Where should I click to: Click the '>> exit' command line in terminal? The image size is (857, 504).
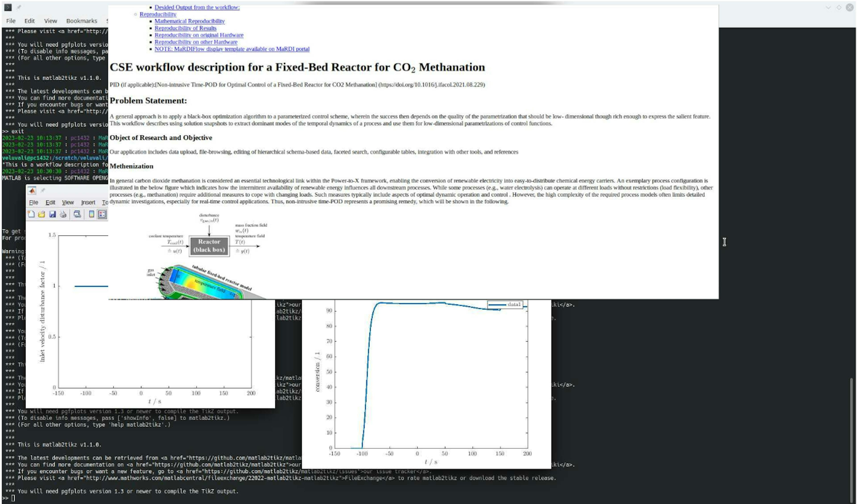[13, 131]
